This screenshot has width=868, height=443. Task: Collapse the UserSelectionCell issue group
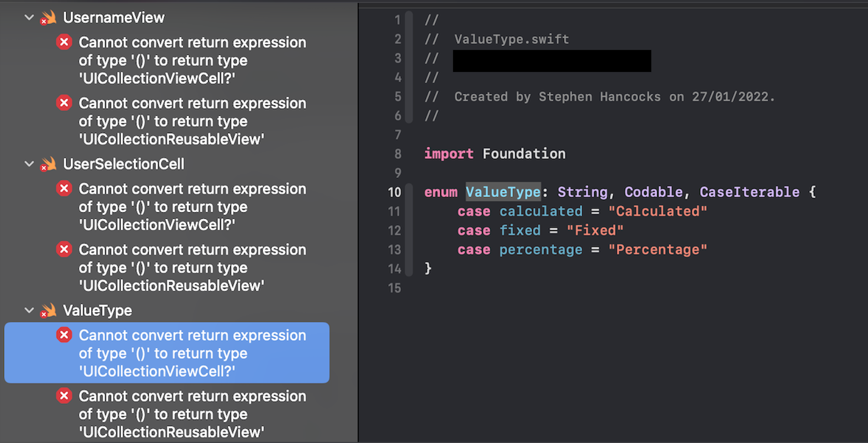pos(29,164)
